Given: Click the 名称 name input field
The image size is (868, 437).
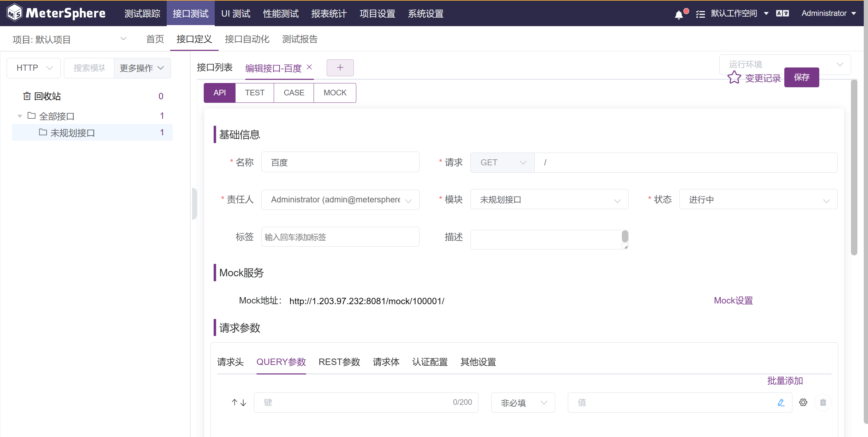Looking at the screenshot, I should tap(340, 163).
